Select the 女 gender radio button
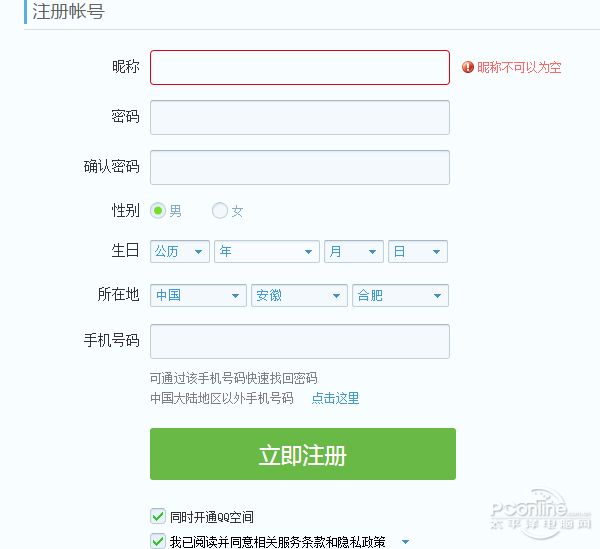Screen dimensions: 600x549 click(x=220, y=210)
